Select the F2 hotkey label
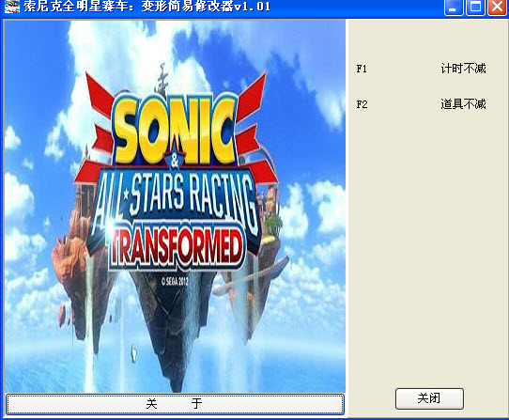The image size is (509, 420). pos(362,104)
